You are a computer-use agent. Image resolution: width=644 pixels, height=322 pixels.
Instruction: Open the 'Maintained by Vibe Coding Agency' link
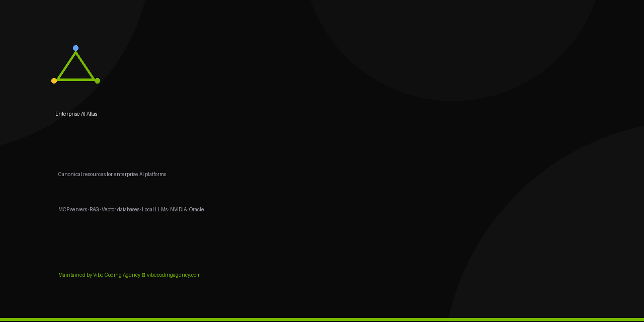129,275
